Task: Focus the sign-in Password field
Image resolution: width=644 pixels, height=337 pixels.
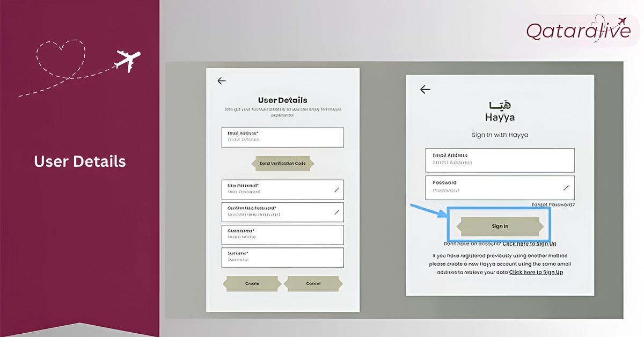Action: tap(500, 187)
